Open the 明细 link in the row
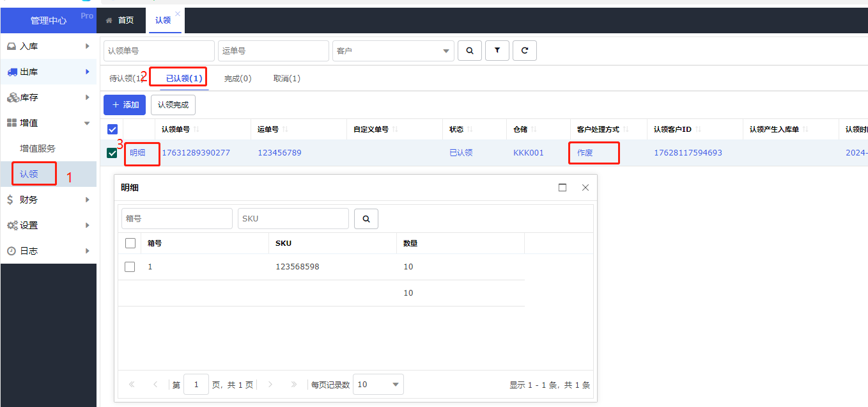The image size is (868, 407). point(137,153)
